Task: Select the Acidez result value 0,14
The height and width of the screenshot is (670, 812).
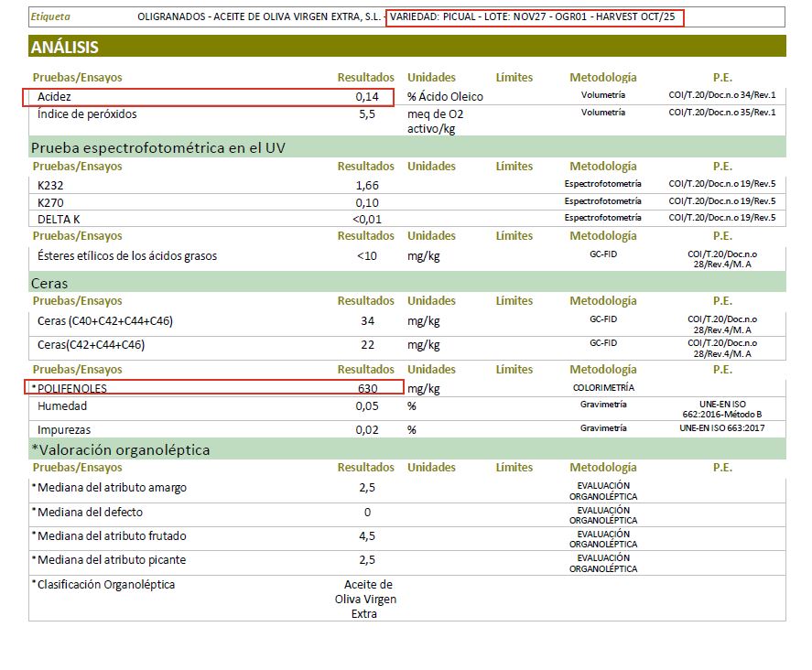Action: click(x=367, y=96)
